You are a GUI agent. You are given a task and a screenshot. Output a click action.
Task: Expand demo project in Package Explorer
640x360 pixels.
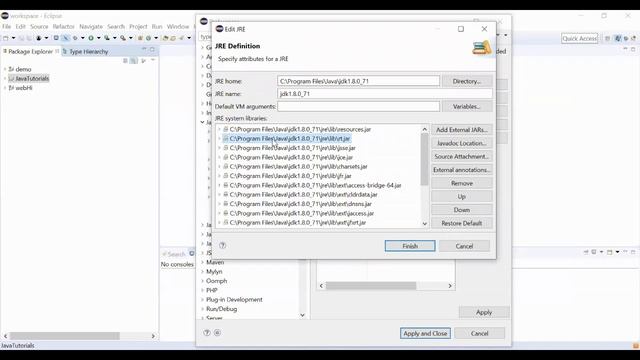click(5, 69)
